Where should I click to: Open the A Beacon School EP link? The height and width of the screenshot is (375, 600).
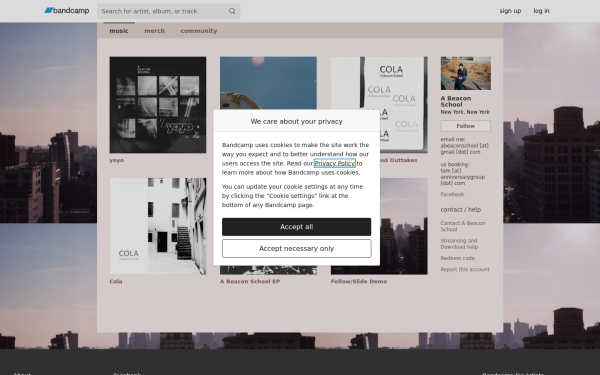coord(250,281)
